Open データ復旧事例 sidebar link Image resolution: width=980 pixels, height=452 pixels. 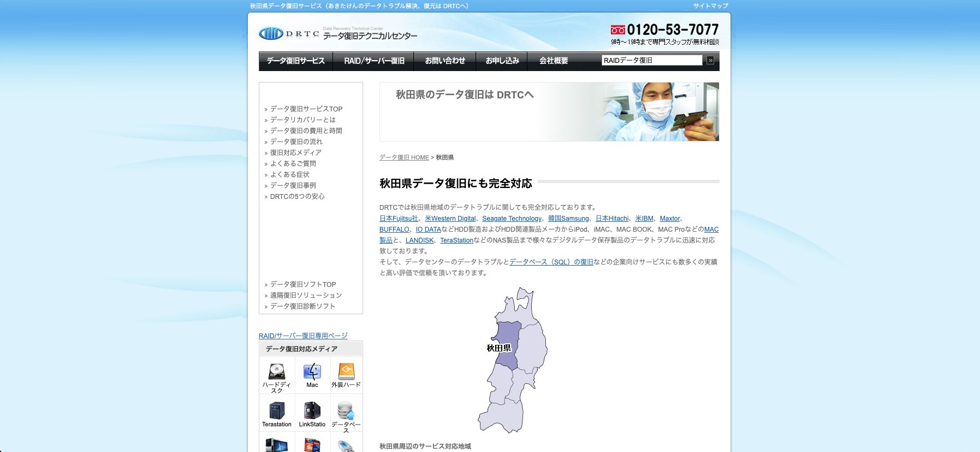click(x=293, y=185)
